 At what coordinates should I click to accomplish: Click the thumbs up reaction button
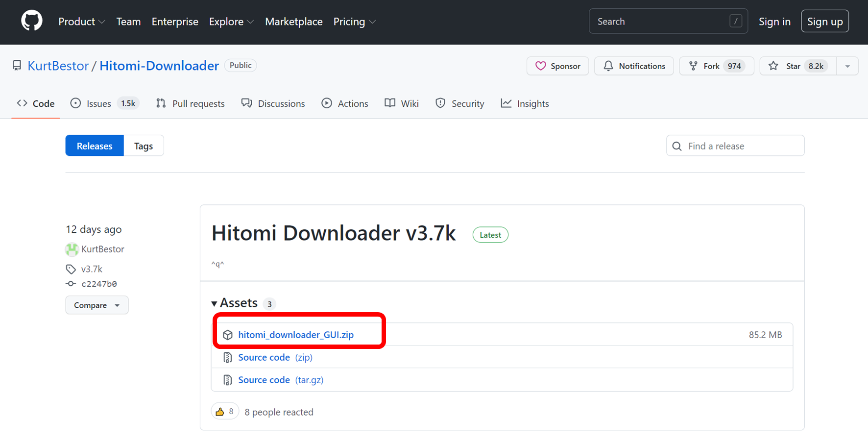pos(225,411)
